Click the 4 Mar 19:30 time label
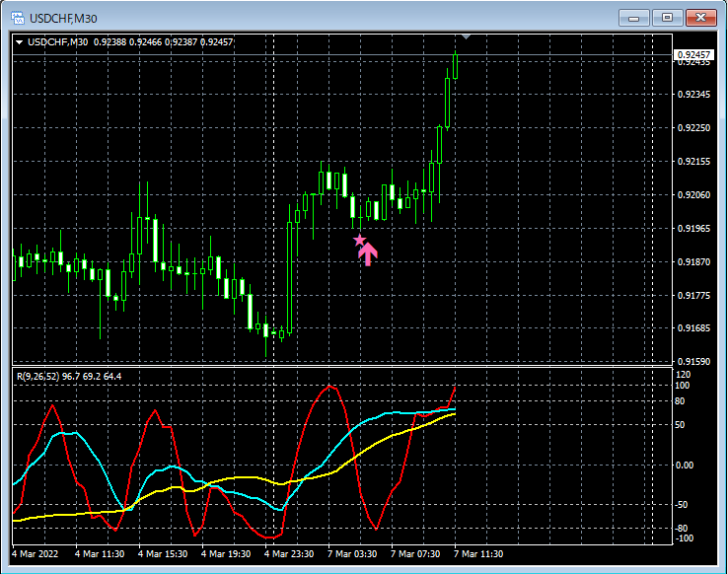 226,554
